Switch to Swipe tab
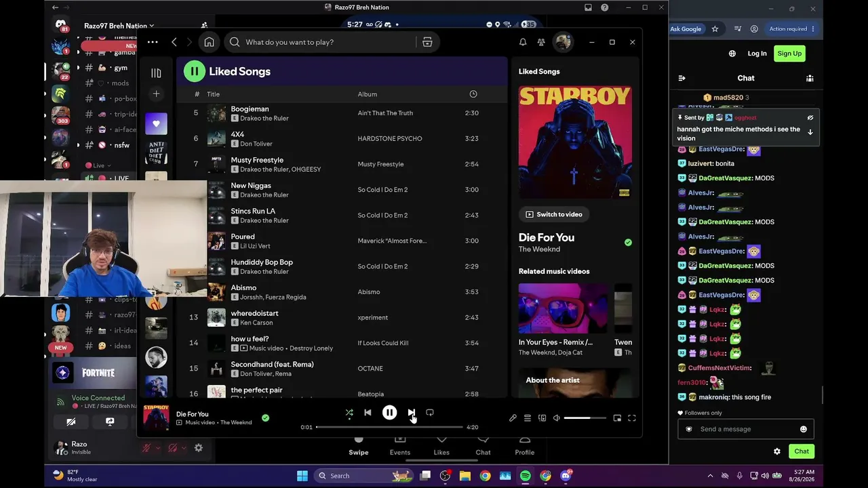868x488 pixels. click(359, 447)
